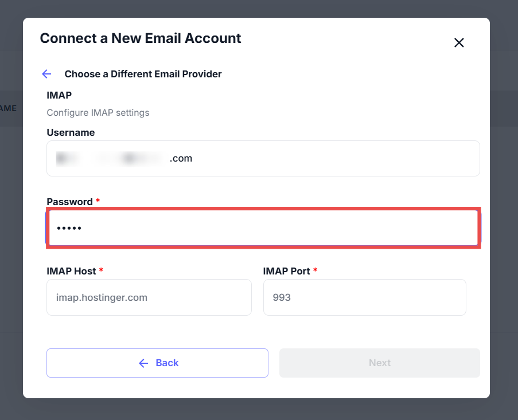The width and height of the screenshot is (518, 420).
Task: Click the password dots in the Password field
Action: click(x=69, y=228)
